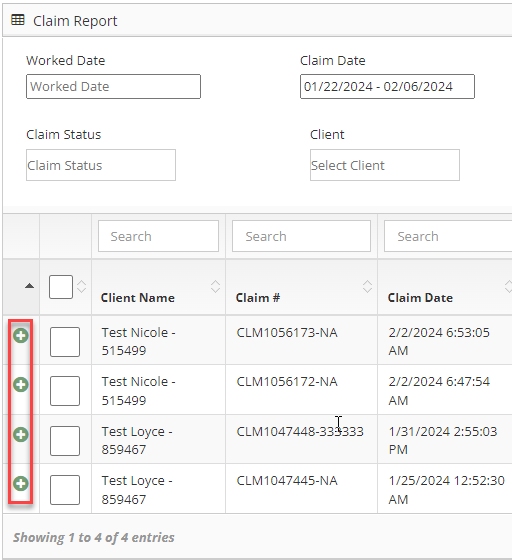Sort by Client Name column arrows
512x560 pixels.
click(215, 286)
